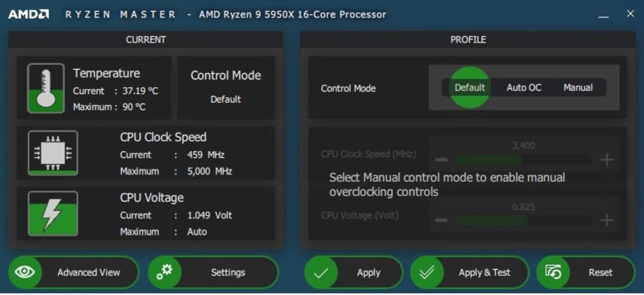
Task: Decrease CPU Clock Speed with minus
Action: pyautogui.click(x=441, y=160)
